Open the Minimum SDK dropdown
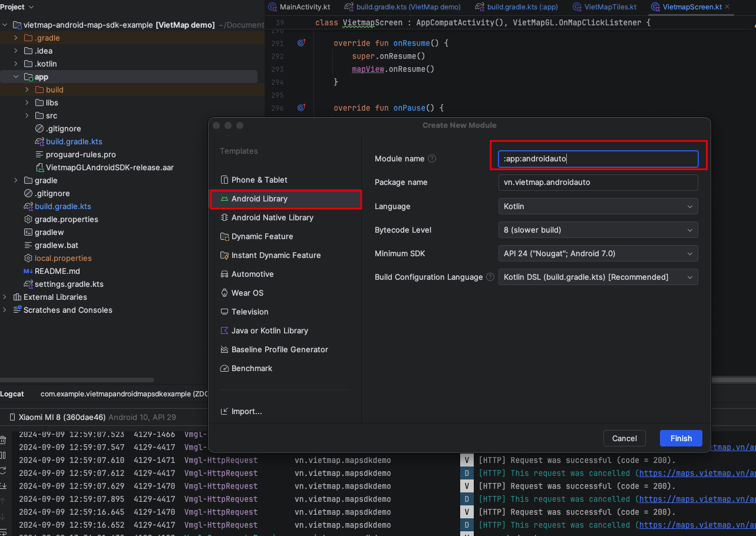Screen dimensions: 756x536 [598, 253]
